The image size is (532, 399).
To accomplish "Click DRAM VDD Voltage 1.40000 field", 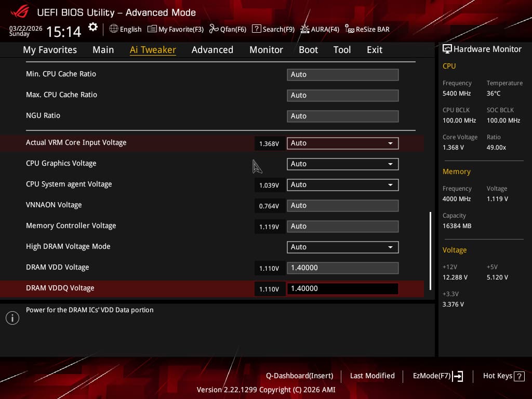I will [x=343, y=268].
